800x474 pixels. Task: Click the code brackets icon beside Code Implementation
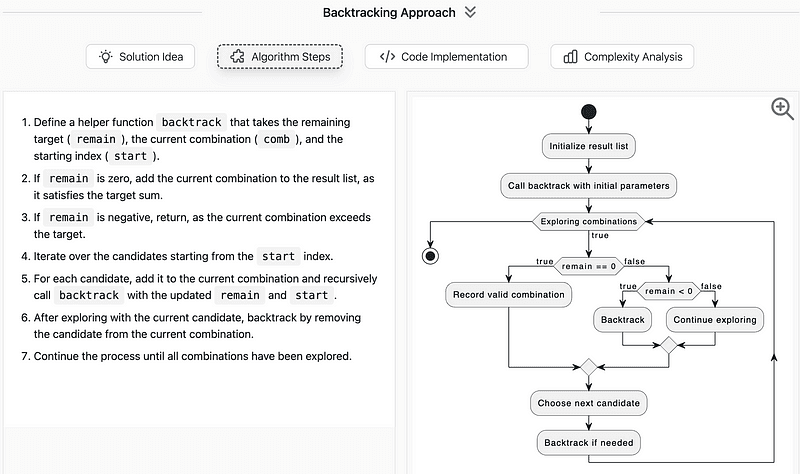[387, 57]
